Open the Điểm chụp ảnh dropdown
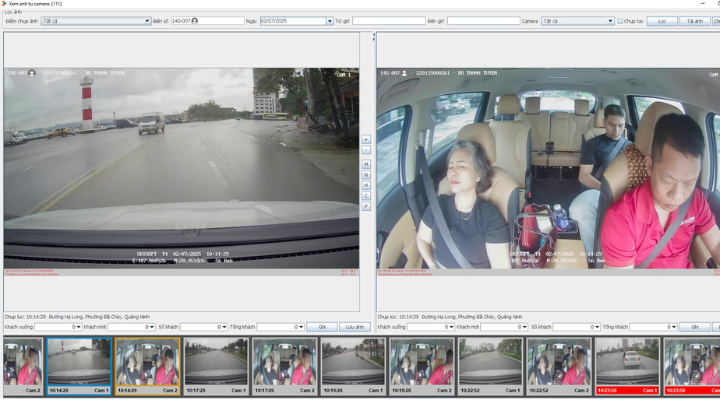Screen dimensions: 720x400 click(x=147, y=21)
